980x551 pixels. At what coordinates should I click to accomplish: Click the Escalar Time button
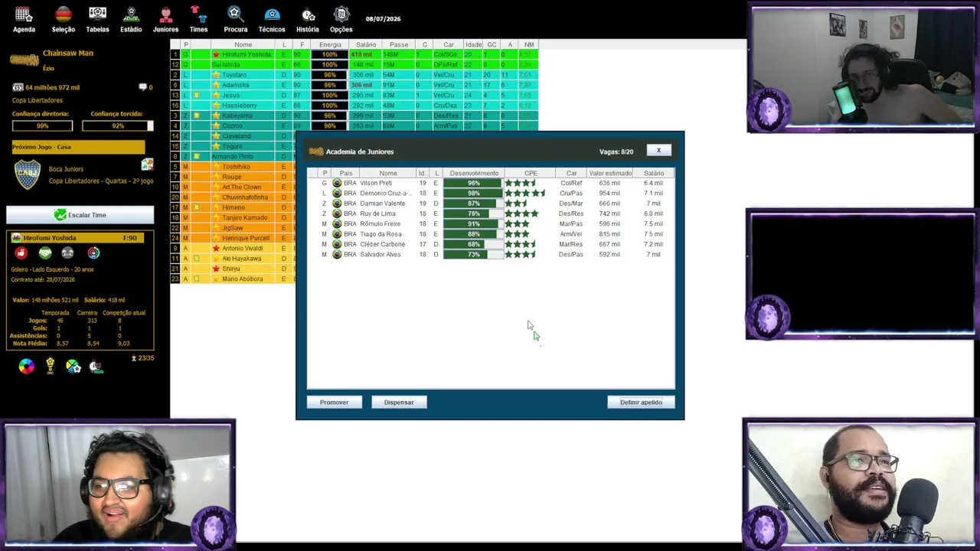(80, 215)
